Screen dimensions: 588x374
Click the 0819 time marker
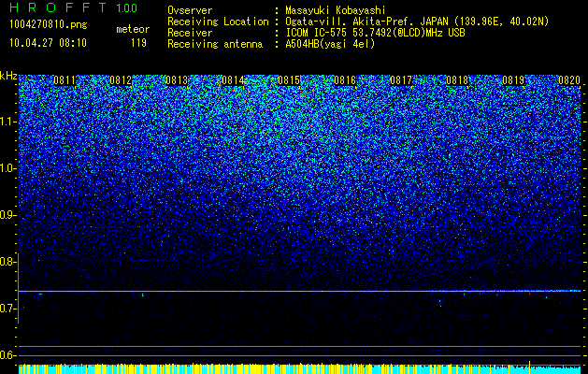(513, 80)
